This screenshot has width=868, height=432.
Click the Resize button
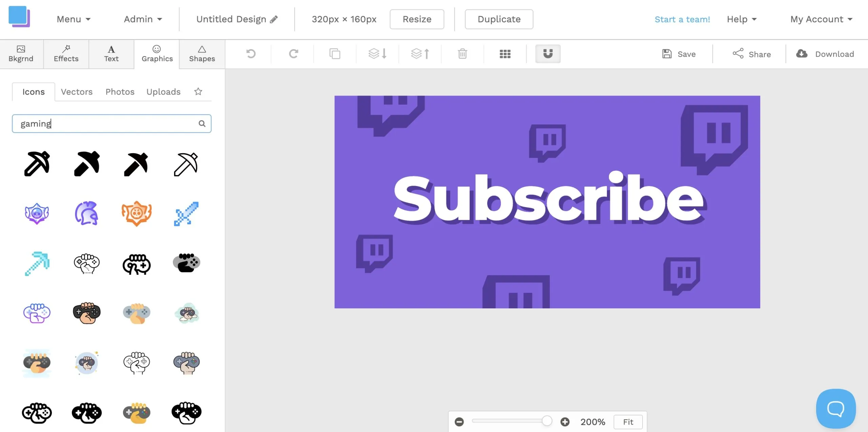417,19
